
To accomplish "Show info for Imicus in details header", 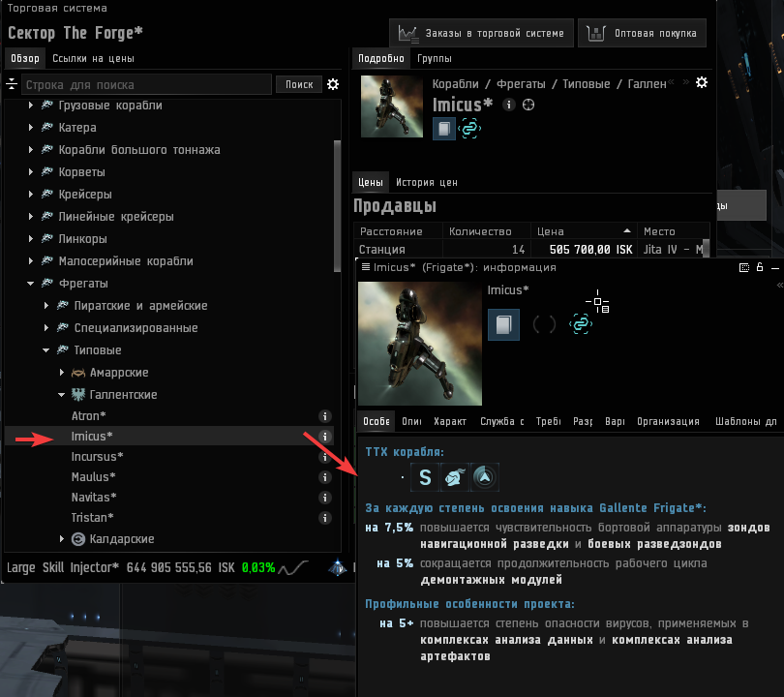I will (509, 105).
